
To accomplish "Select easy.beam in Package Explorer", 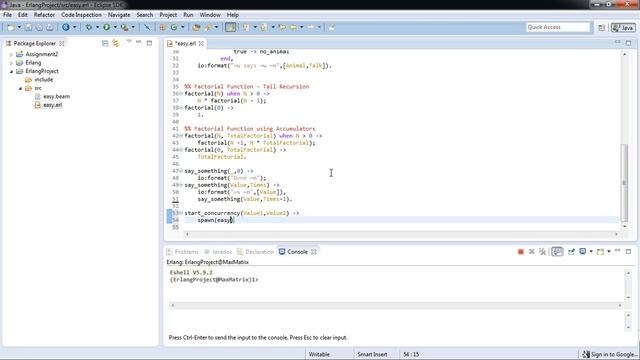I will (56, 96).
